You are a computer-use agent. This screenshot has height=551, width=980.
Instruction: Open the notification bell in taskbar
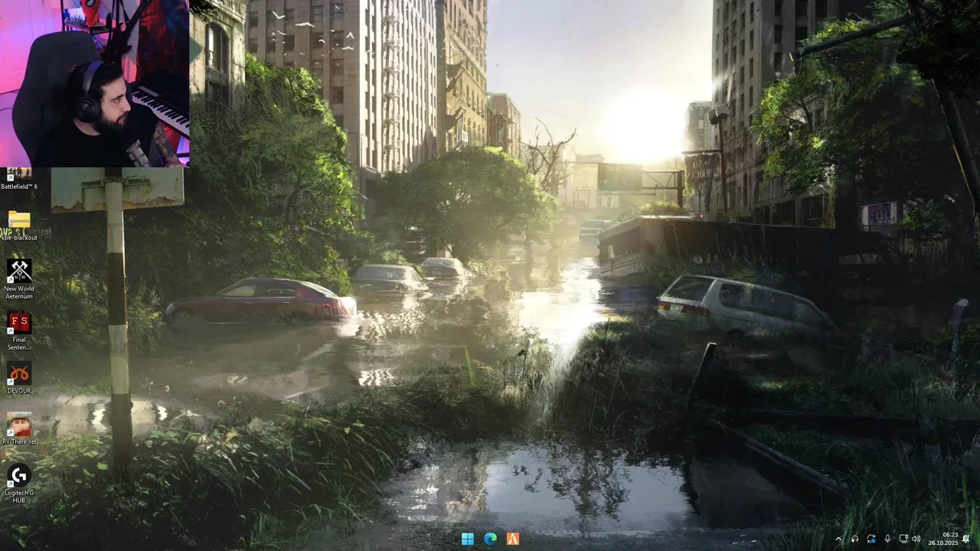pos(966,539)
